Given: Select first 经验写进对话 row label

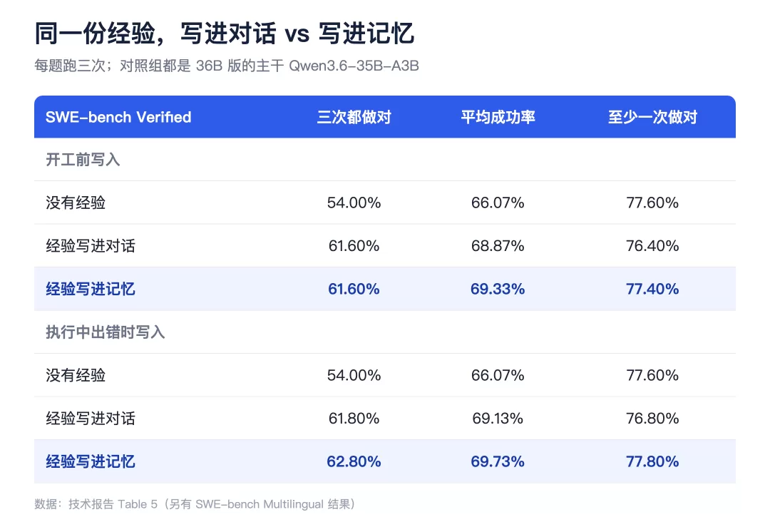Looking at the screenshot, I should pyautogui.click(x=91, y=245).
